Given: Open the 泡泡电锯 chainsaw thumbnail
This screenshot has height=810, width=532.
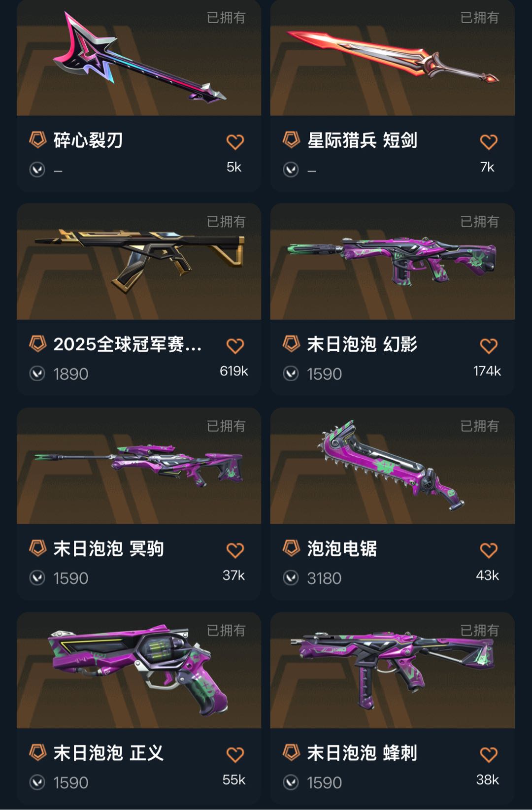Looking at the screenshot, I should [393, 466].
